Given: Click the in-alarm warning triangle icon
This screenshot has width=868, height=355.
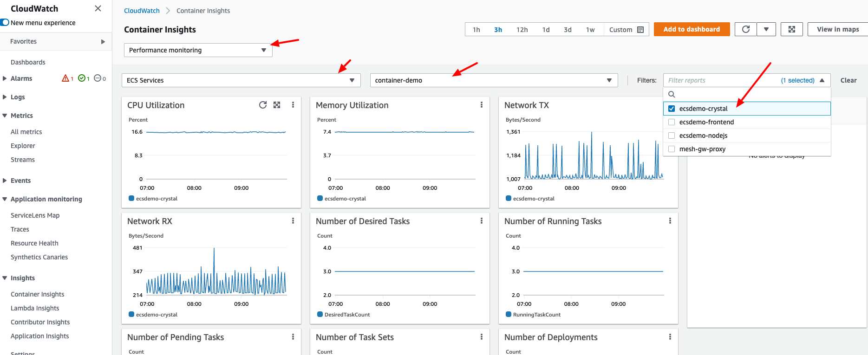Looking at the screenshot, I should point(65,78).
